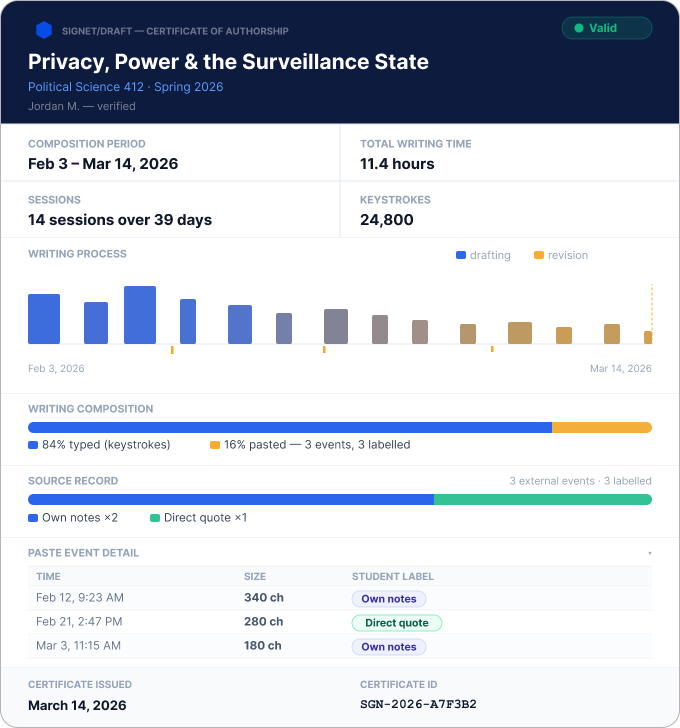Click the orange pasted portion of composition bar
Viewport: 680px width, 728px height.
tap(602, 427)
